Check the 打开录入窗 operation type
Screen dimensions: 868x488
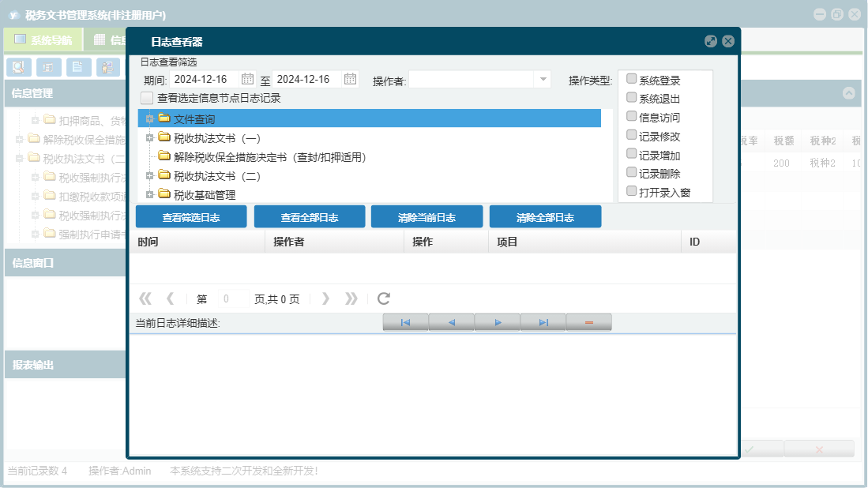(631, 191)
